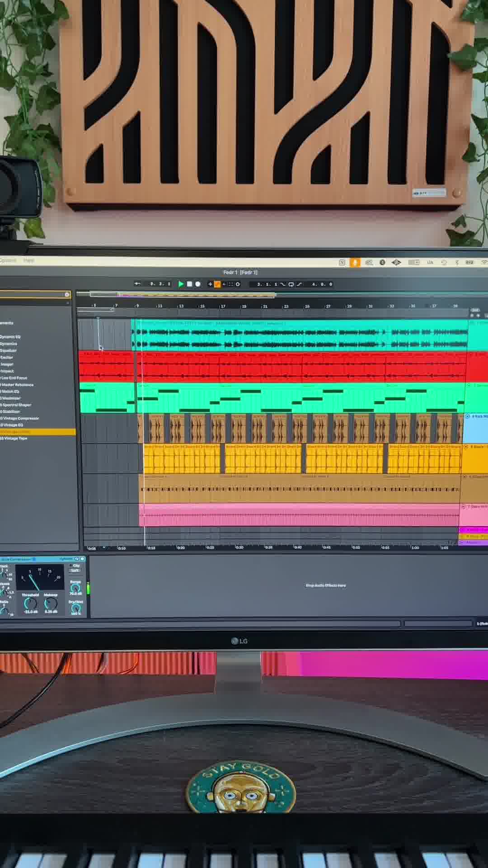Screen dimensions: 488x868
Task: Open the Help menu in menu bar
Action: [28, 260]
